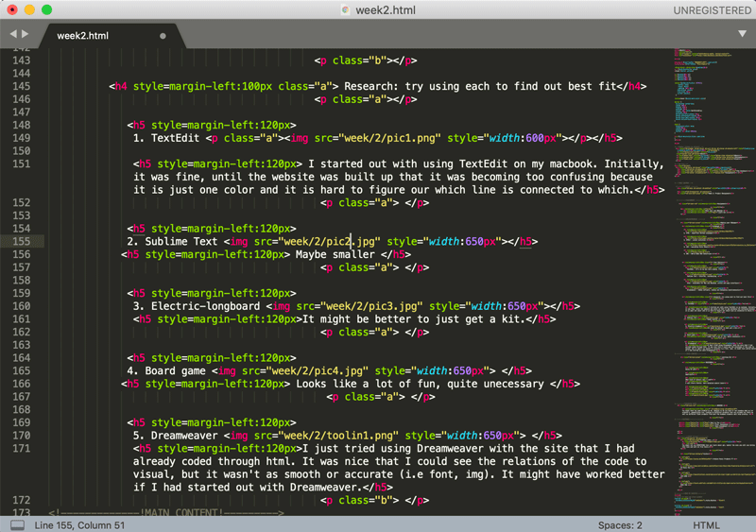Click the window title week2.html
756x532 pixels.
pyautogui.click(x=386, y=10)
